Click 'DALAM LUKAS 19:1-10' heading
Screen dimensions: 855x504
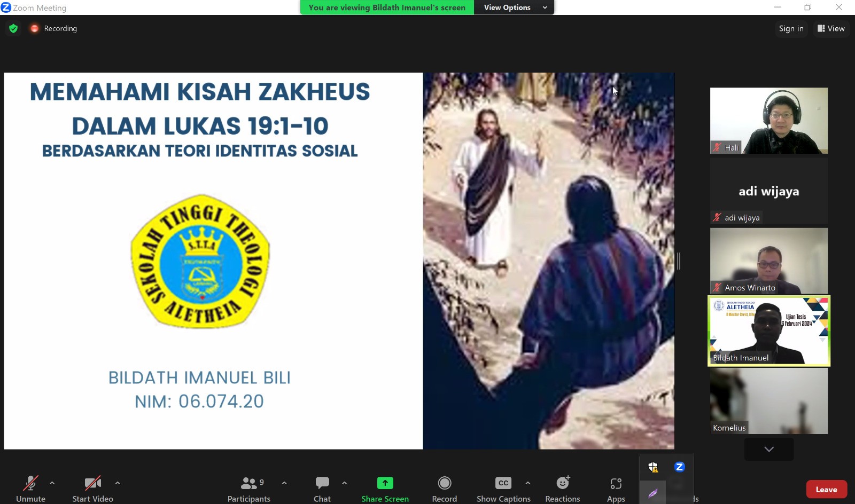200,126
